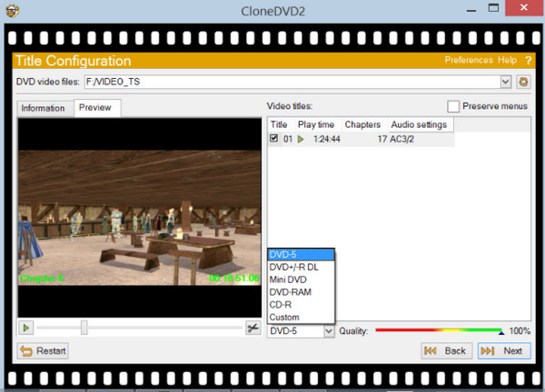Minimize the CloneDVD2 window

(471, 10)
